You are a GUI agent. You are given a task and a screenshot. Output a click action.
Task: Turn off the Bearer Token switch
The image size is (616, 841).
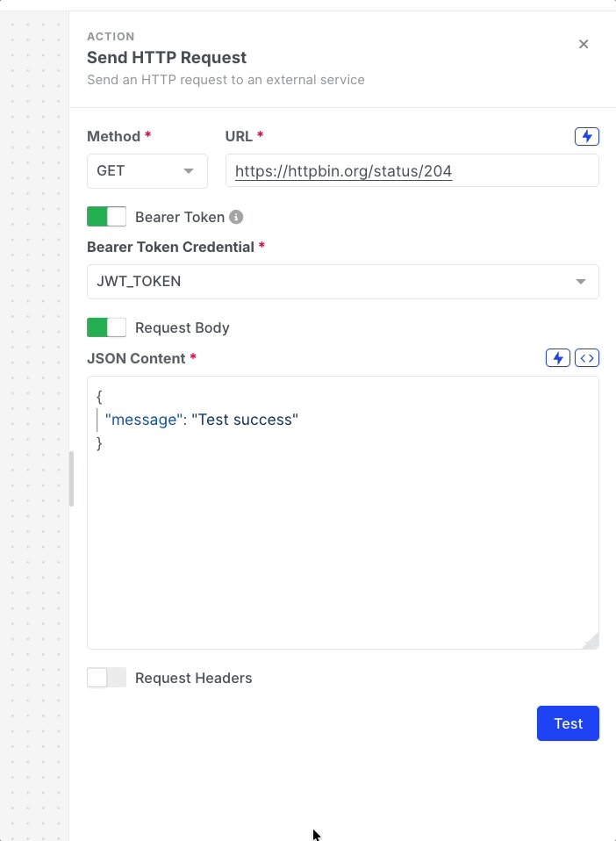click(107, 217)
